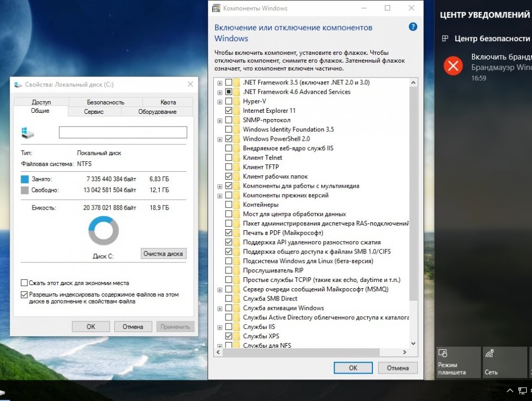Click the scroll down arrow in features list
The image size is (532, 401).
tap(413, 343)
